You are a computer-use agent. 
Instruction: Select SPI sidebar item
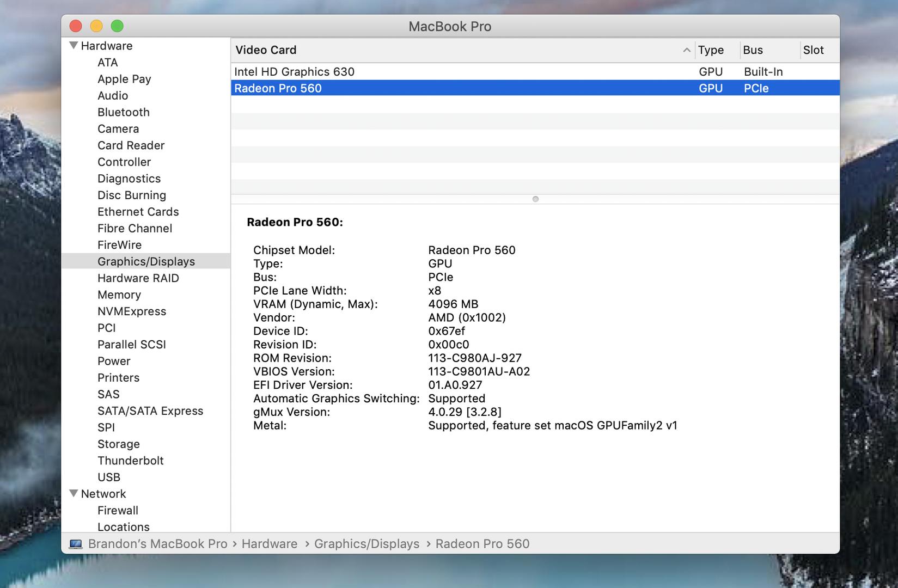point(106,428)
